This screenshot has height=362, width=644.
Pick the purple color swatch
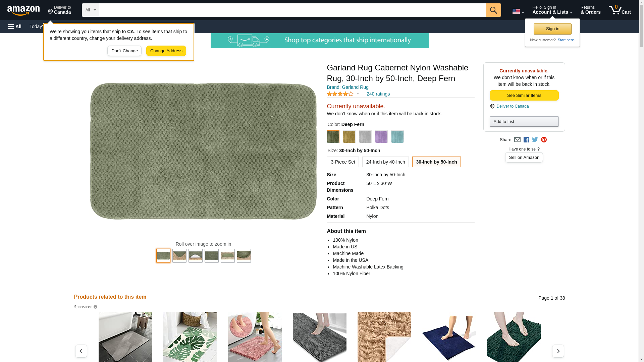(x=381, y=137)
